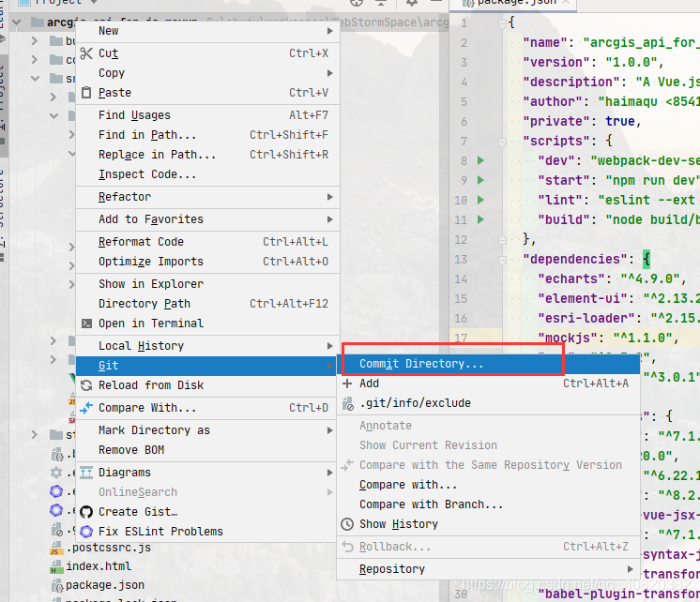Run the lint script gutter arrow
Screen dimensions: 700x602
[480, 200]
